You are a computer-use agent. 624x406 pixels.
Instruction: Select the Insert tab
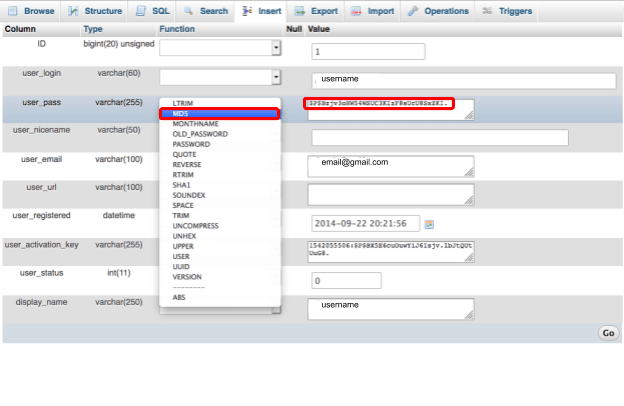point(262,11)
